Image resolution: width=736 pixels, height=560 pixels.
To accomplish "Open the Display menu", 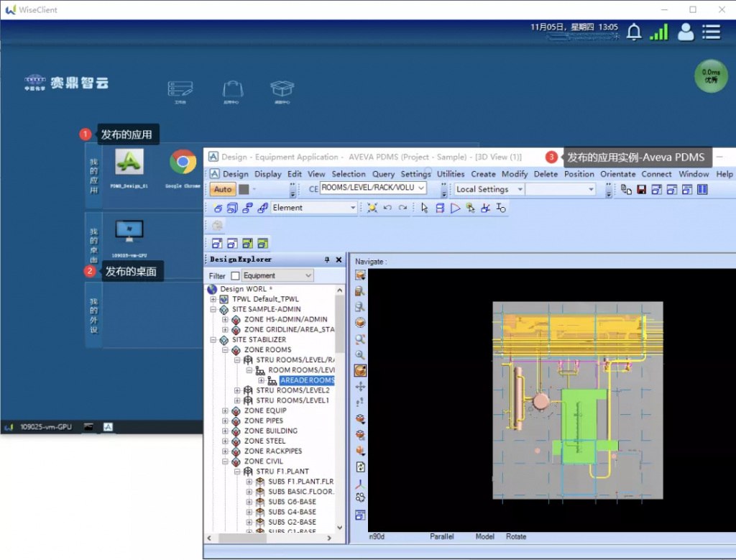I will tap(267, 174).
